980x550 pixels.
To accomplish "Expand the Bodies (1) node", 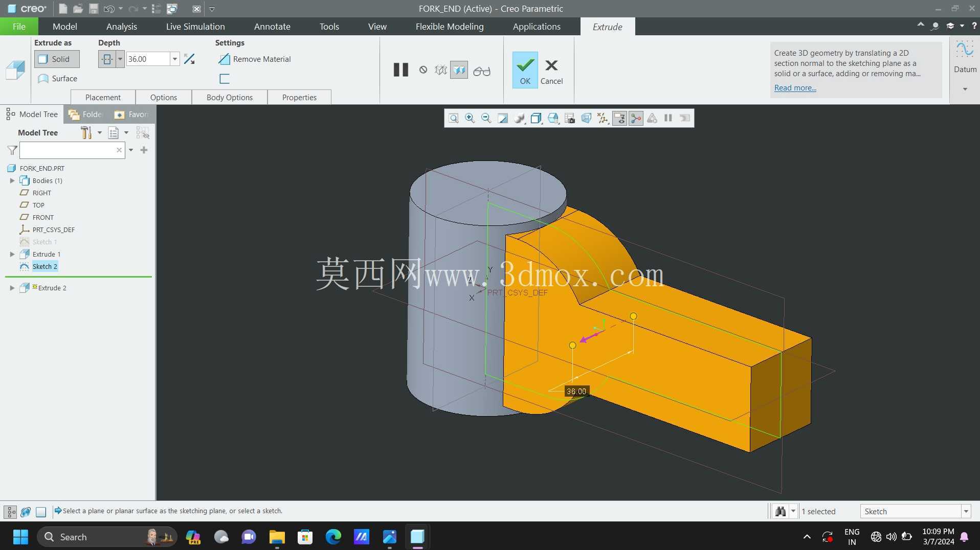I will pyautogui.click(x=12, y=180).
